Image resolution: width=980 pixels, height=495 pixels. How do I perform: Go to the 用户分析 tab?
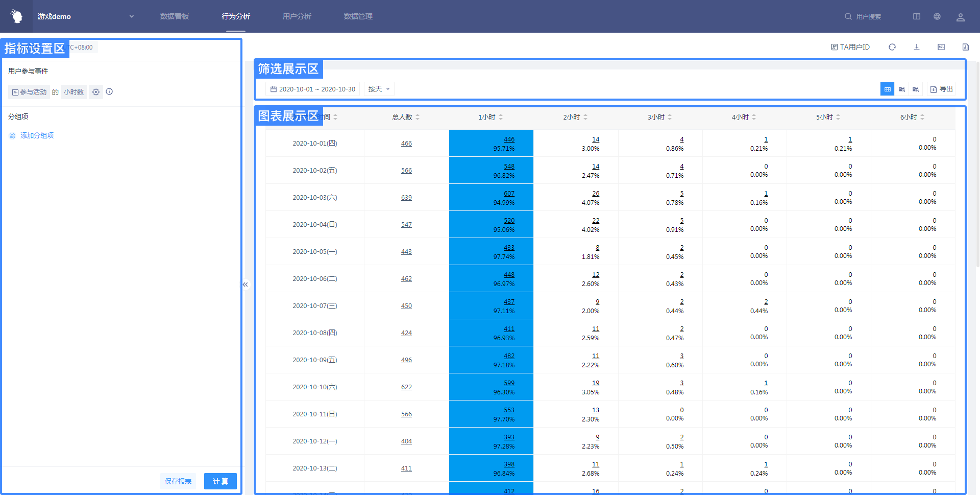(x=297, y=16)
